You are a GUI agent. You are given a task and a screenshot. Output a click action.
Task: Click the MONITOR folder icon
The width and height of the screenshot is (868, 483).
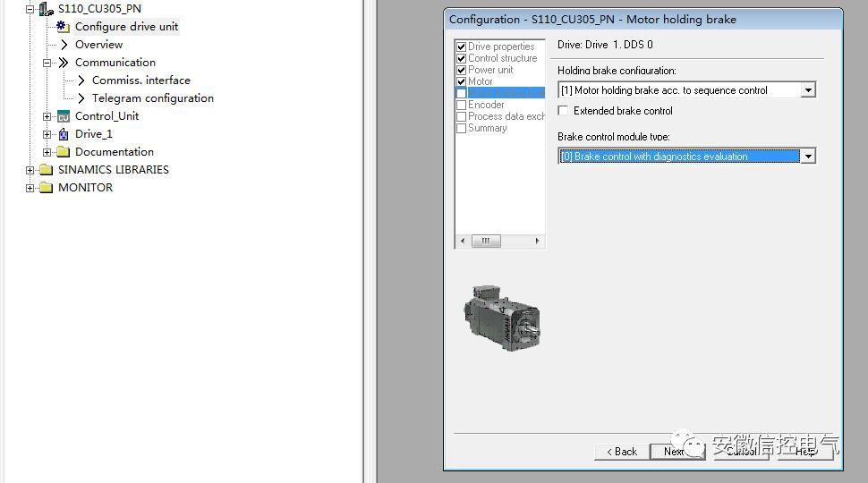tap(47, 188)
